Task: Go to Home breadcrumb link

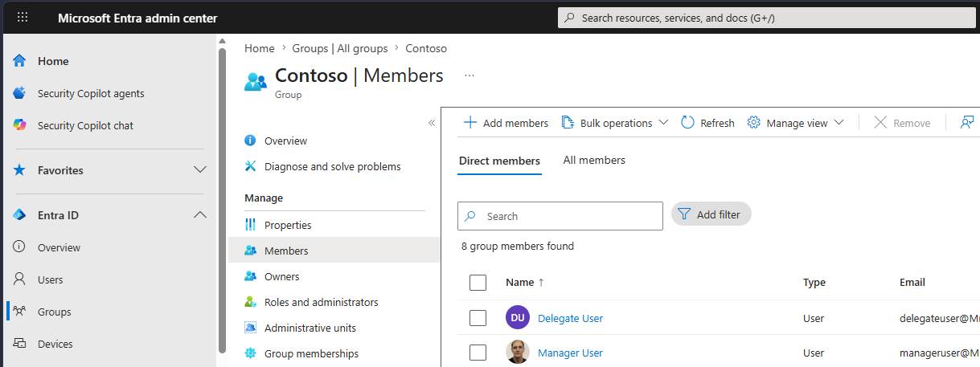Action: point(260,48)
